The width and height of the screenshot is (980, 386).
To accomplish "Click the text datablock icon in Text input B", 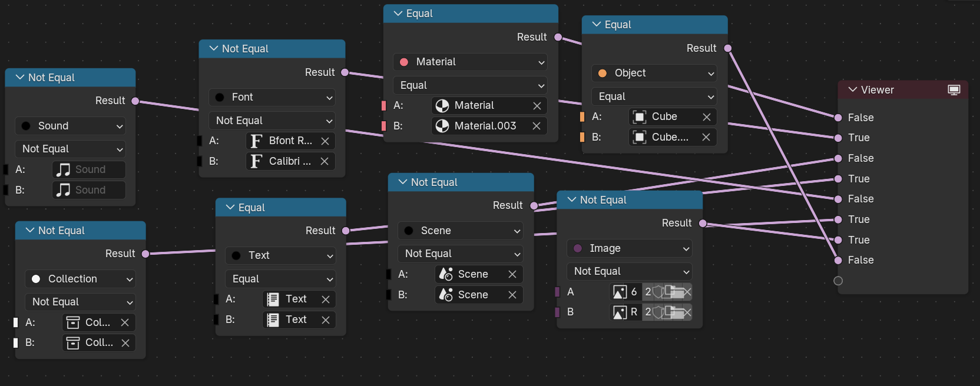I will point(273,320).
